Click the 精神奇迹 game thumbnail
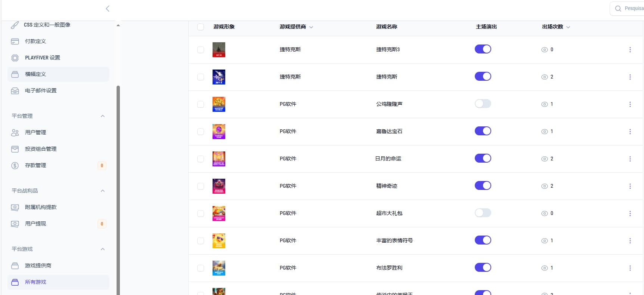The image size is (644, 295). 219,186
